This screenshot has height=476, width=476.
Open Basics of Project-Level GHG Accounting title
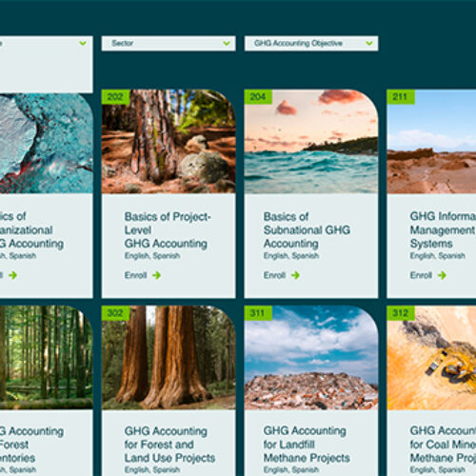168,230
